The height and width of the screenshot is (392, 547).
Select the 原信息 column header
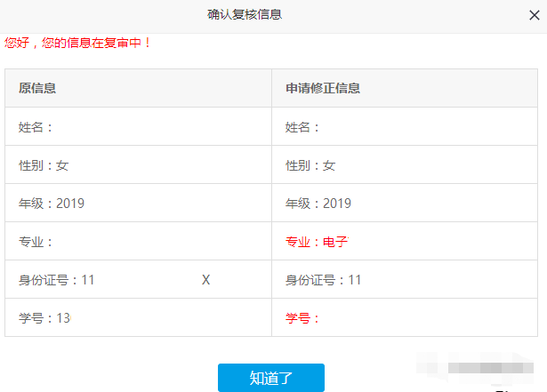[x=38, y=89]
